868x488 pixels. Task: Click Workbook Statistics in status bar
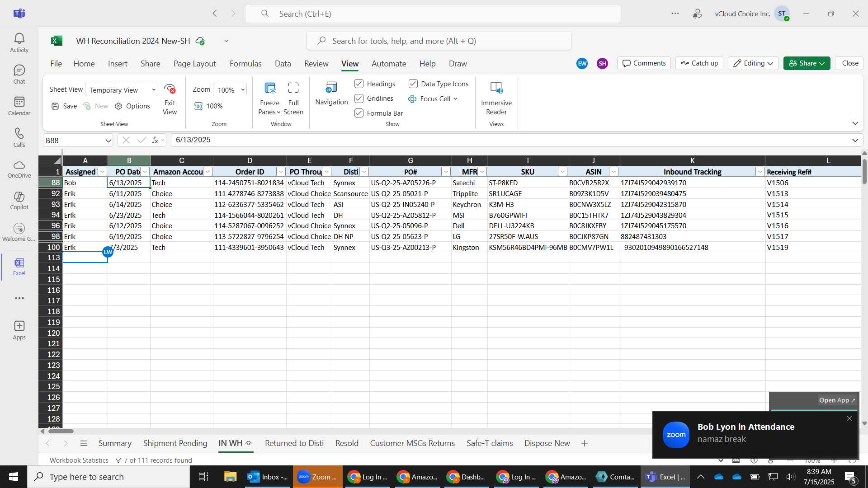tap(79, 460)
